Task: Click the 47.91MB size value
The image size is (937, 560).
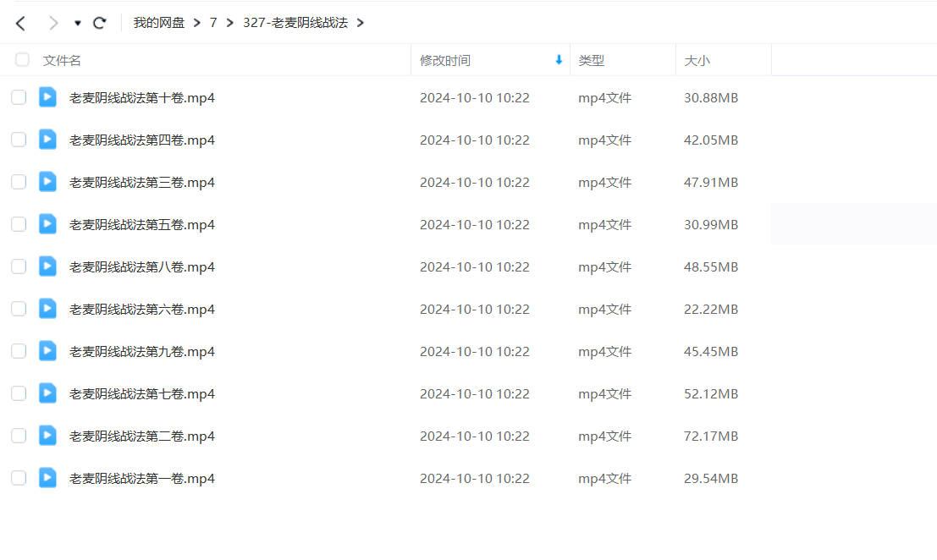Action: [711, 183]
